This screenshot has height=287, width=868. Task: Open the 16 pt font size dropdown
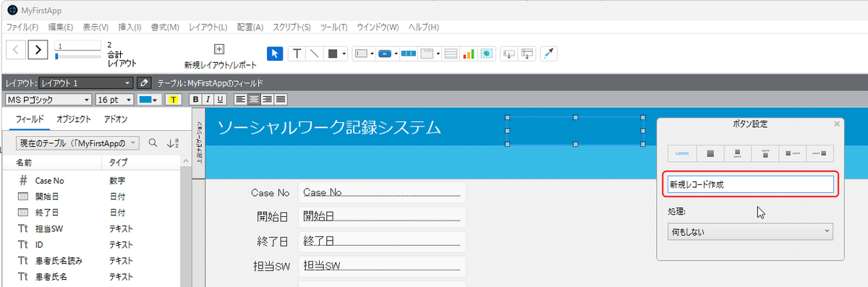[x=114, y=99]
